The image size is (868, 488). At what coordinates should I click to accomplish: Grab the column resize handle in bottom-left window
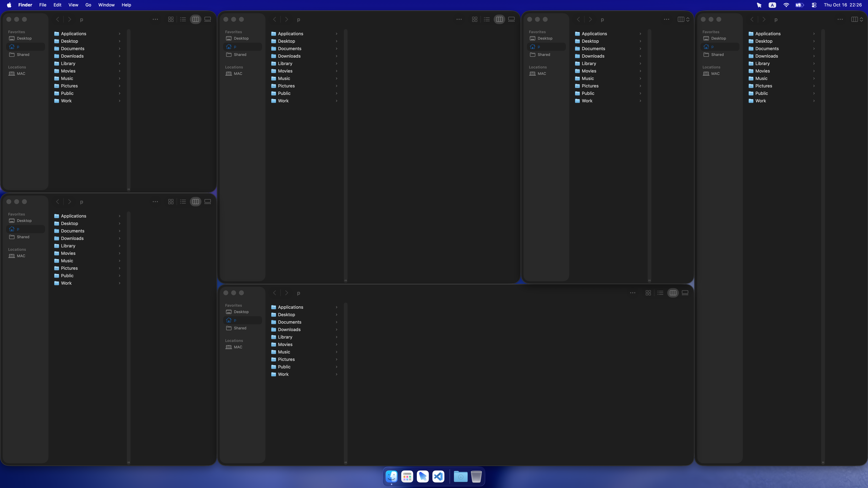(x=128, y=462)
